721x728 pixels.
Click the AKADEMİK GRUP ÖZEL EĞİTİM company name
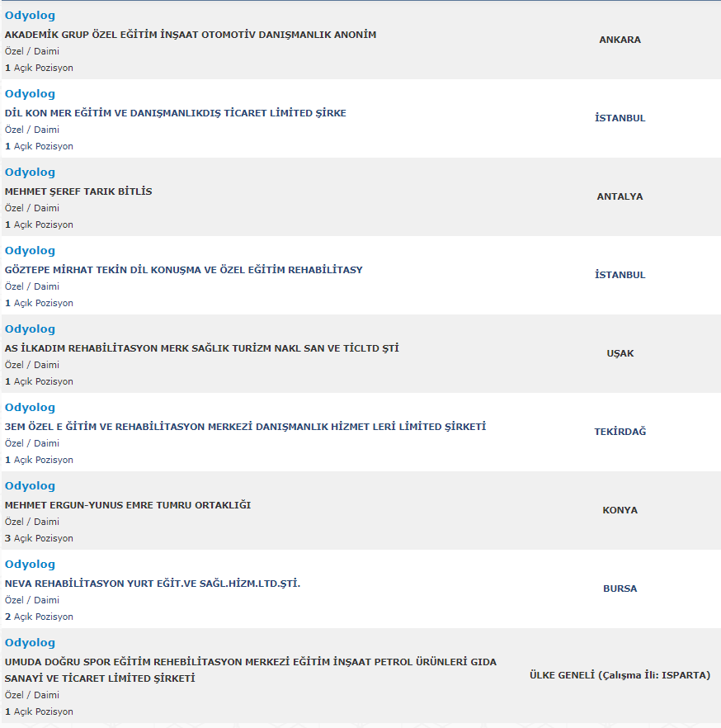[191, 35]
